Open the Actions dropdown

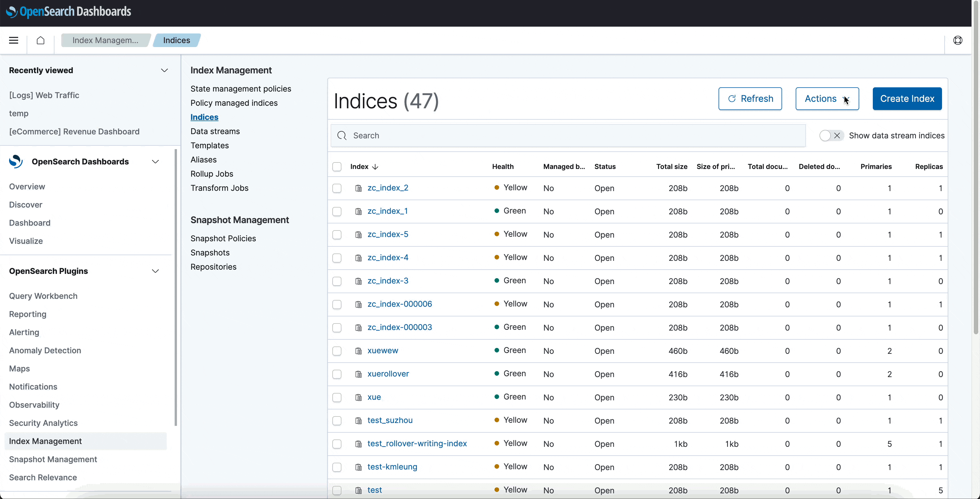pyautogui.click(x=827, y=98)
